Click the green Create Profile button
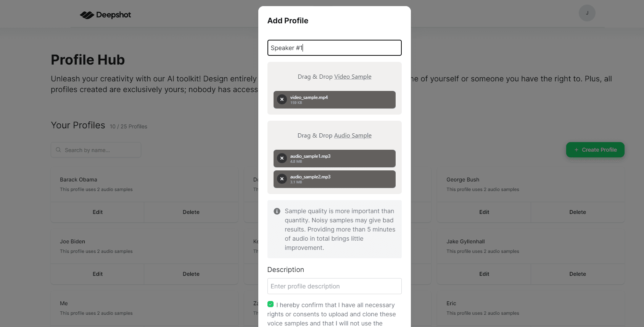Screen dimensions: 644x327 595,150
